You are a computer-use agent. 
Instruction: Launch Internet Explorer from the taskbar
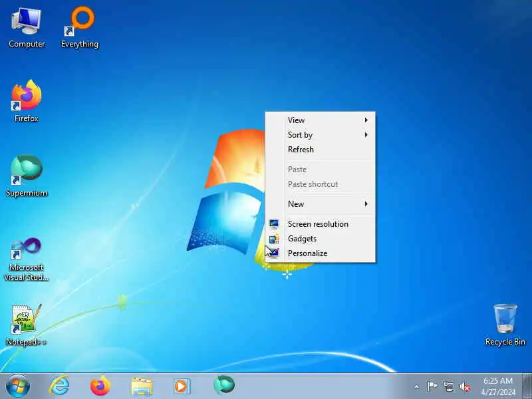pos(60,386)
